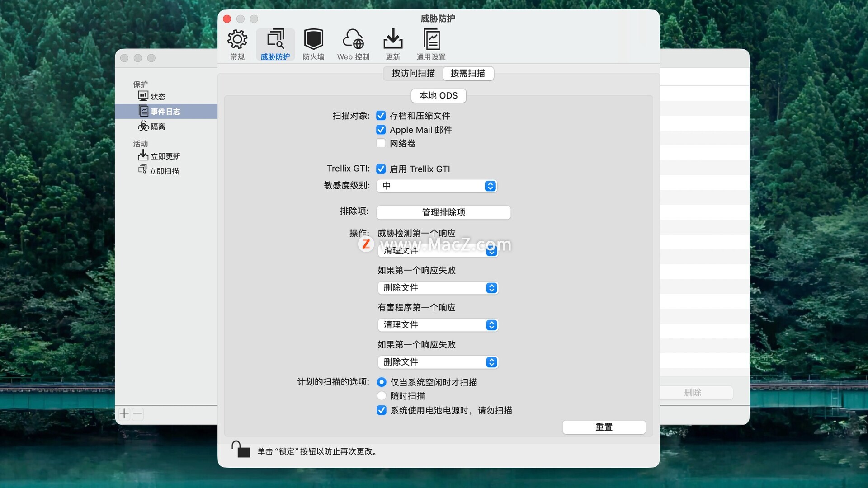This screenshot has width=868, height=488.
Task: Select 立即更新 in the sidebar
Action: pyautogui.click(x=165, y=156)
